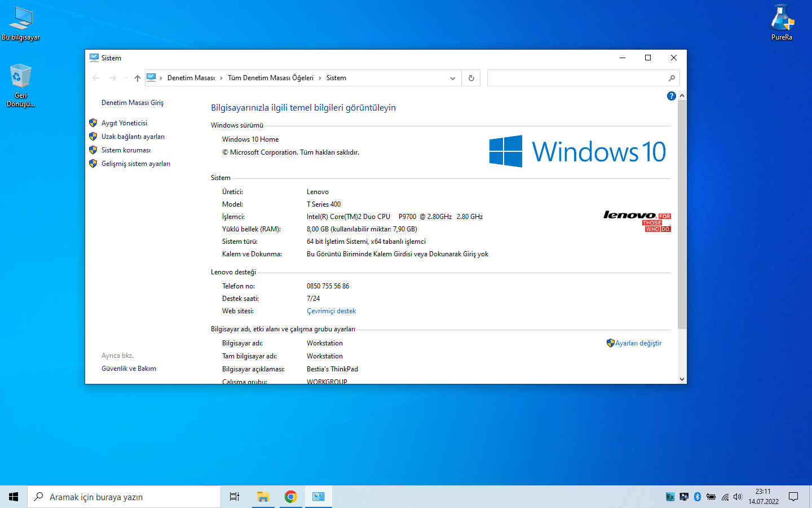
Task: Go back with the back arrow
Action: coord(96,78)
